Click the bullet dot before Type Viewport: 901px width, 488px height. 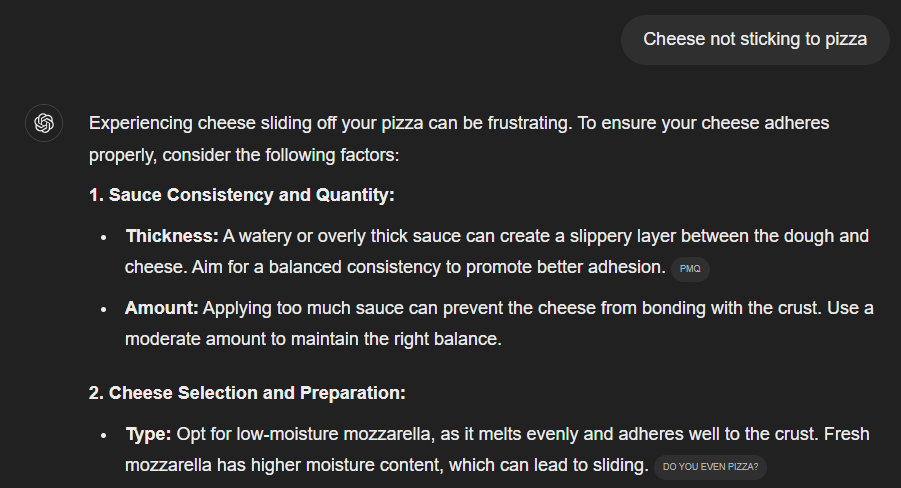click(104, 436)
